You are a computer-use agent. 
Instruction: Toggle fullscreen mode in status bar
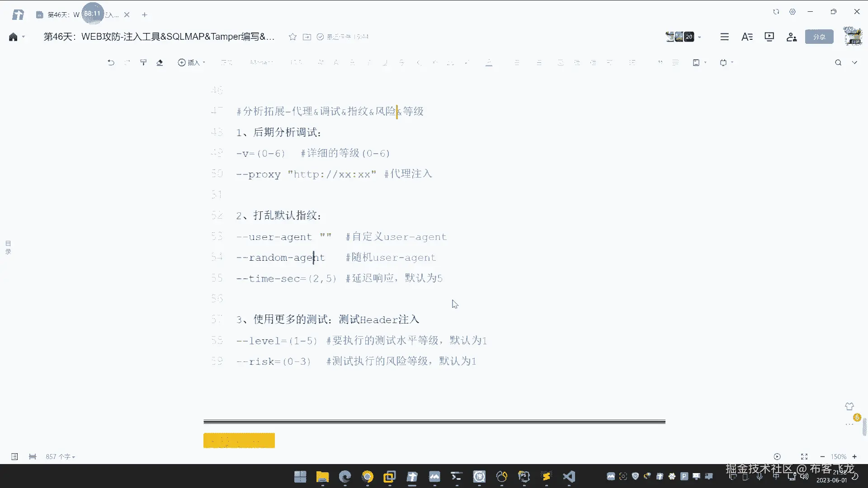click(804, 456)
